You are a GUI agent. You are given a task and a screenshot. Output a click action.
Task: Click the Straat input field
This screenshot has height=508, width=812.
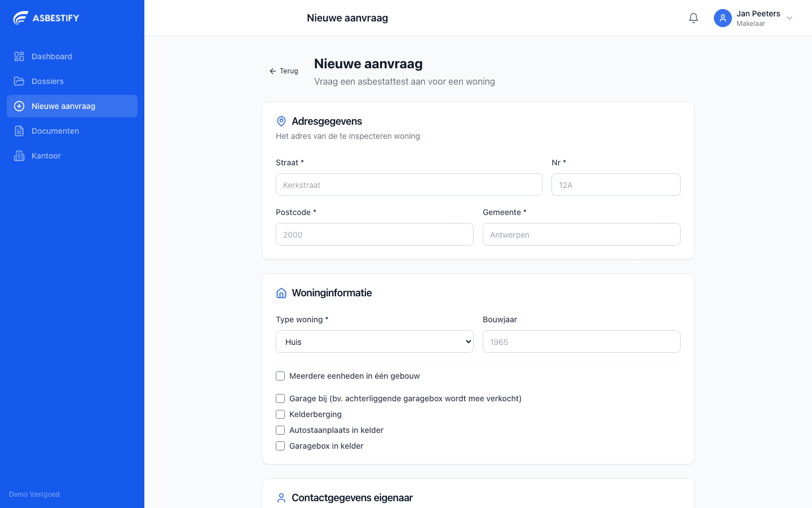409,185
